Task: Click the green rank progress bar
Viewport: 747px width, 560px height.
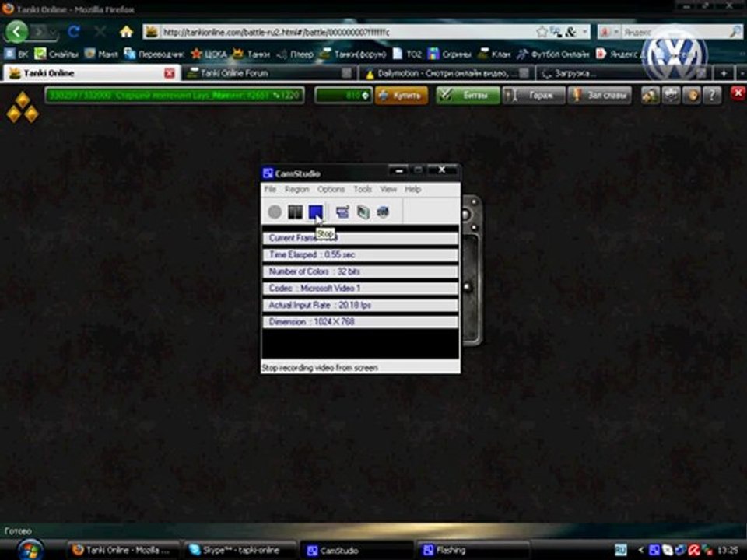Action: click(175, 95)
